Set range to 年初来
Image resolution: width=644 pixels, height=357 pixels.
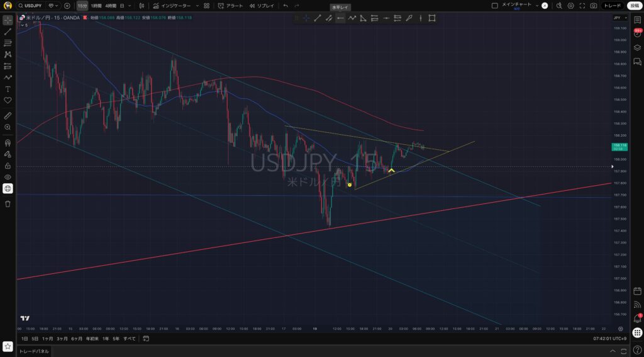[92, 339]
